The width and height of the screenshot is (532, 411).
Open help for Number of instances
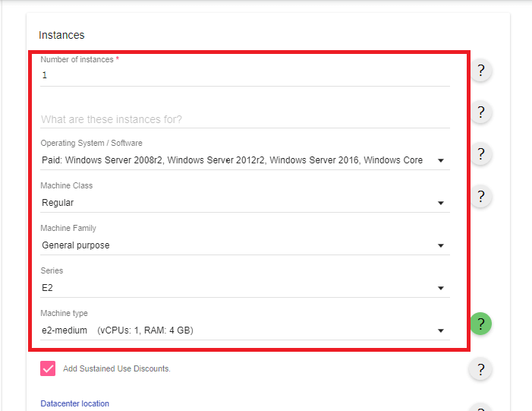(x=480, y=71)
